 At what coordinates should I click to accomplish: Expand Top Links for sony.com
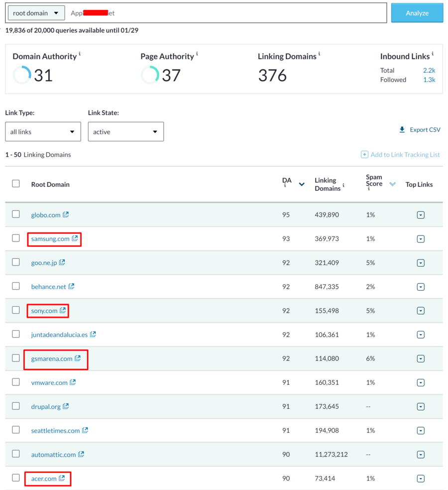click(x=421, y=311)
